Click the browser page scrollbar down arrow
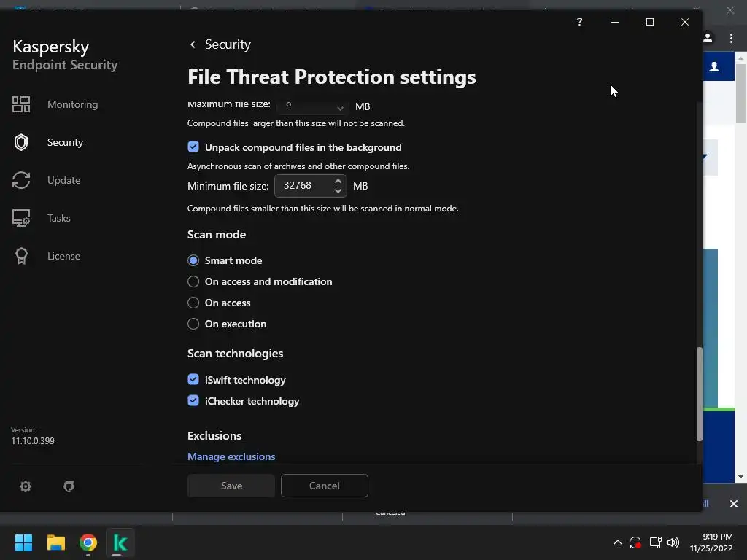Image resolution: width=747 pixels, height=560 pixels. coord(741,477)
